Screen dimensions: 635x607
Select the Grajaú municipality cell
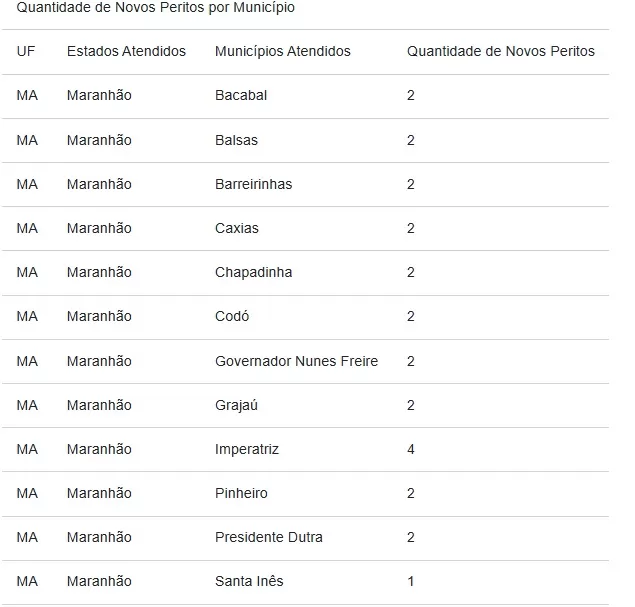236,406
